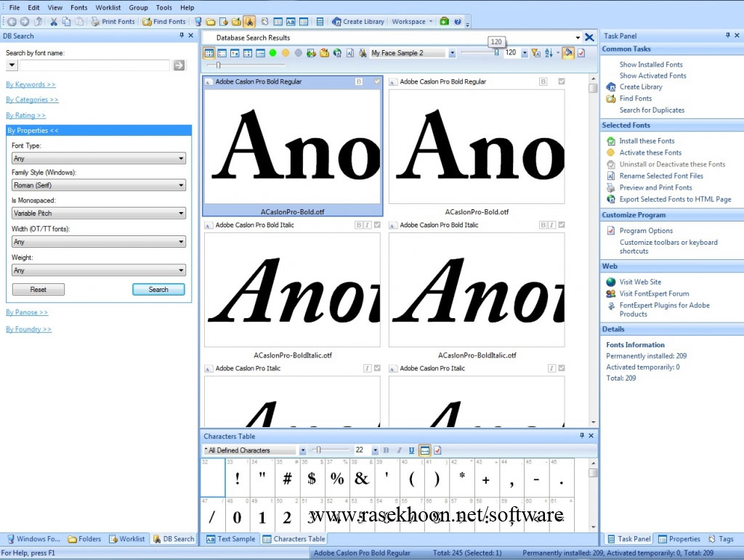744x560 pixels.
Task: Click the Print Fonts toolbar button
Action: pyautogui.click(x=113, y=22)
